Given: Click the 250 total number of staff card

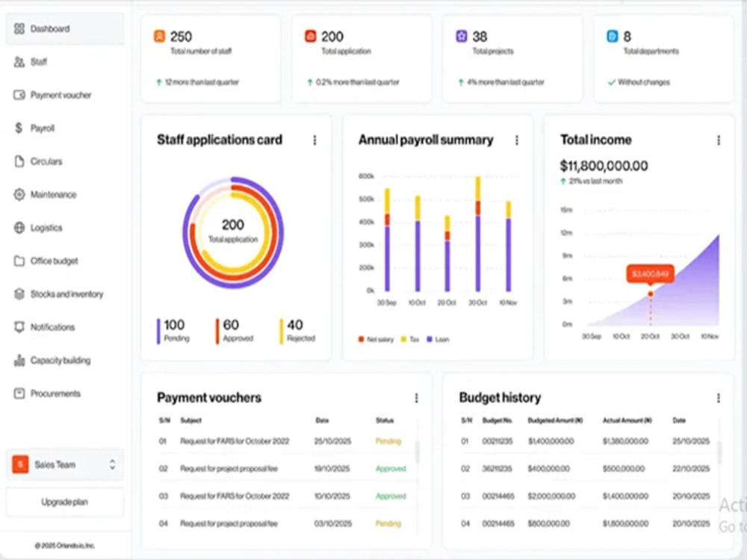Looking at the screenshot, I should pyautogui.click(x=210, y=58).
